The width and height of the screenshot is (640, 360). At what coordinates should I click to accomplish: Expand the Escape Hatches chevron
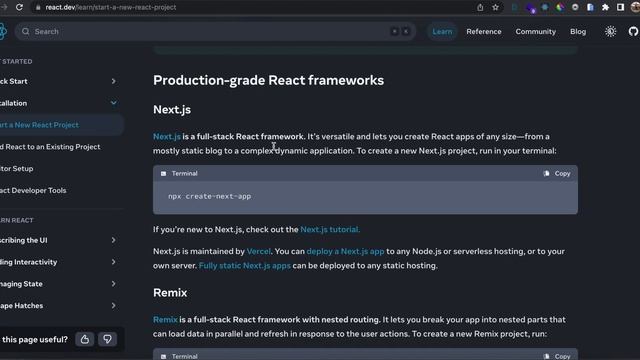click(x=113, y=305)
